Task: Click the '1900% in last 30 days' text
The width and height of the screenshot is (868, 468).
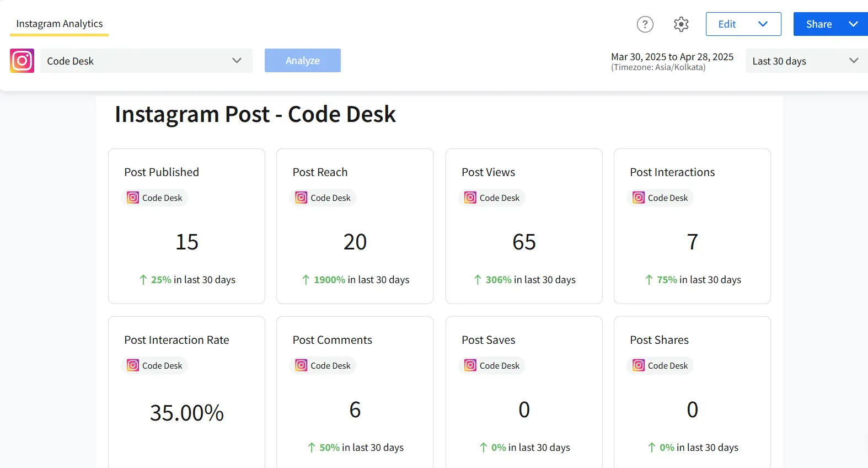Action: tap(362, 280)
